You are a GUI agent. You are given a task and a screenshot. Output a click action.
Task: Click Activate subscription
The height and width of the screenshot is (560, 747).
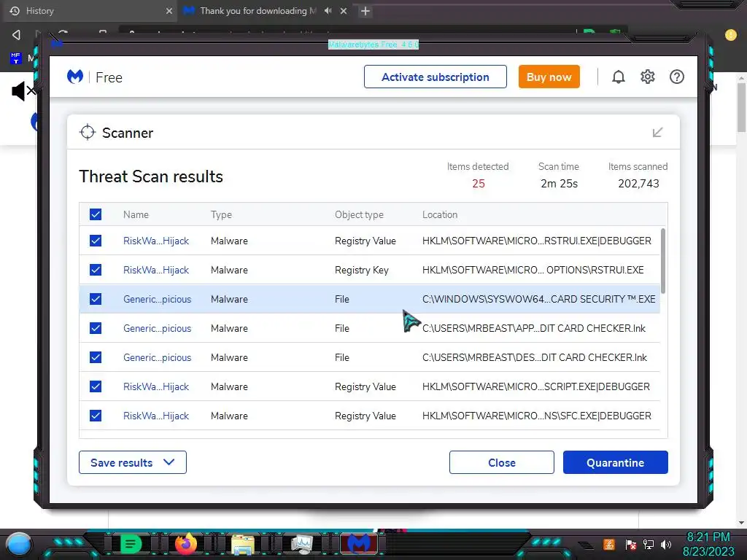(435, 77)
